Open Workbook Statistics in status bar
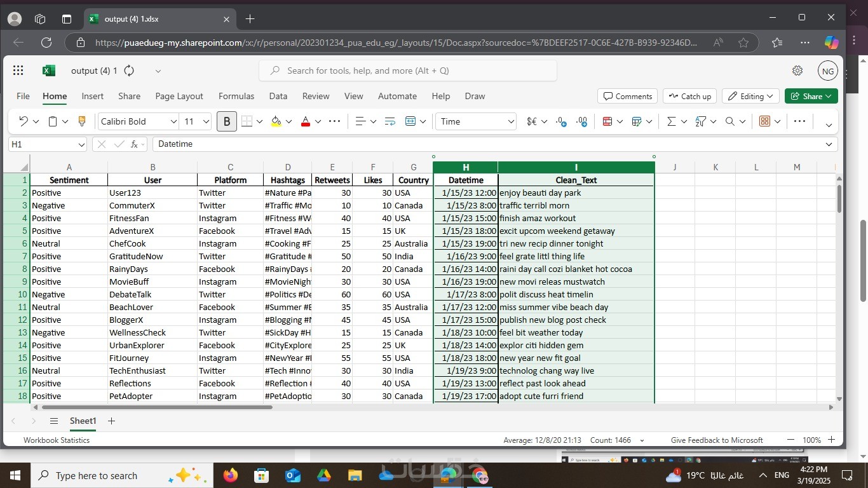 pos(57,440)
